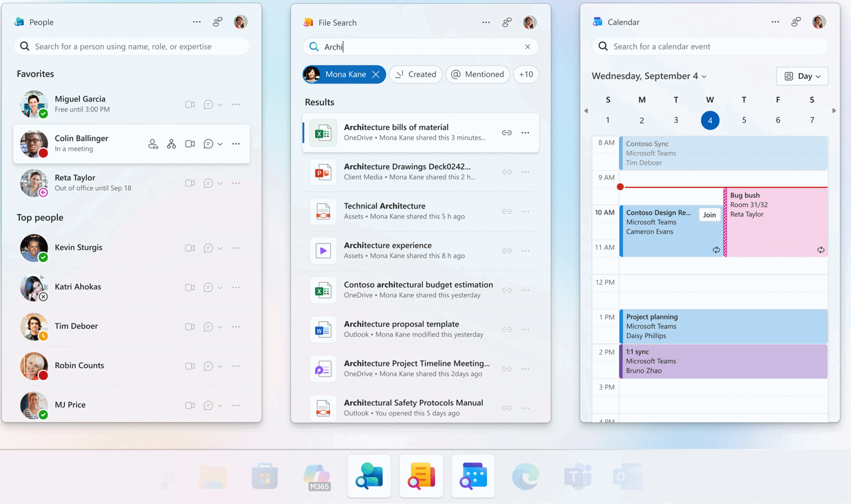Copy link for Architecture bills of material
851x504 pixels.
pos(506,133)
